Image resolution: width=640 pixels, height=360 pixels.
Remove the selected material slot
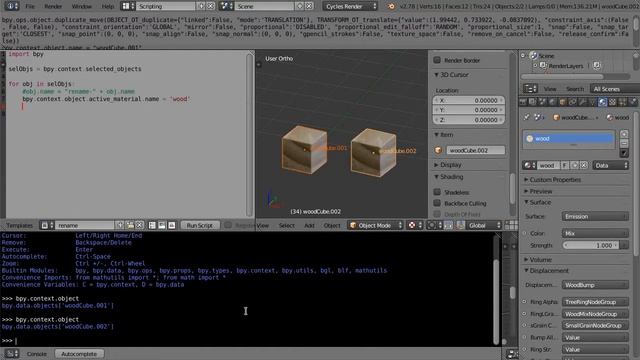click(x=624, y=143)
